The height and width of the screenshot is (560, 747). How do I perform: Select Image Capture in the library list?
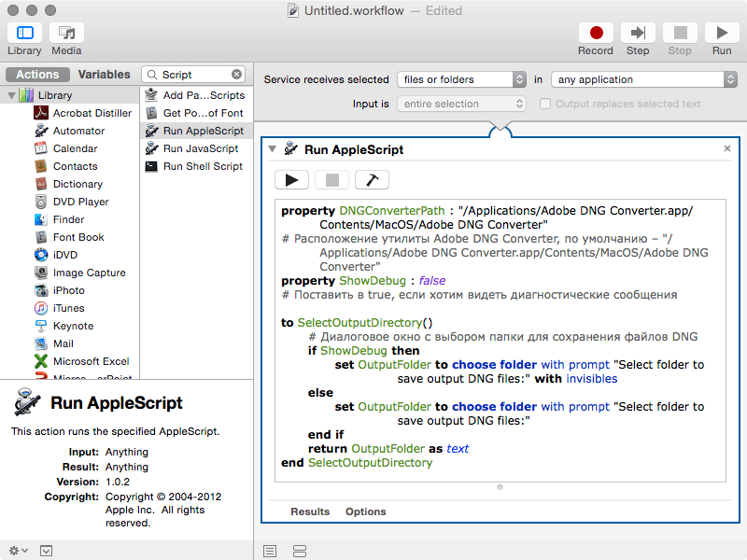[x=80, y=273]
